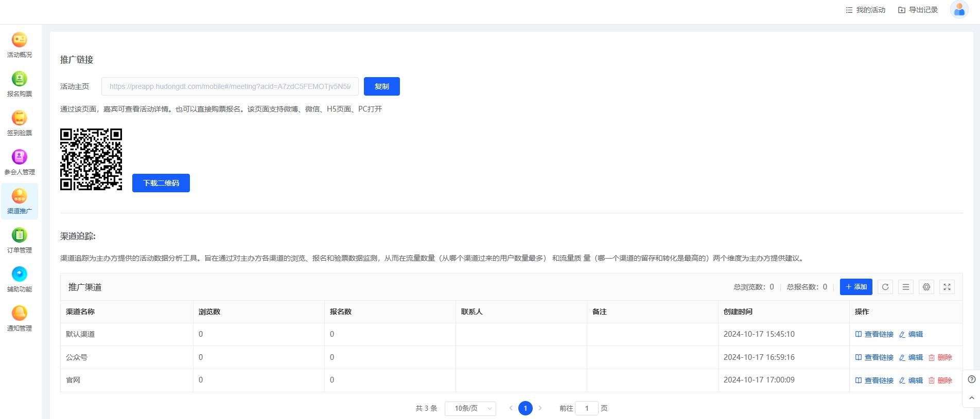Click the QR code image
980x419 pixels.
point(91,159)
